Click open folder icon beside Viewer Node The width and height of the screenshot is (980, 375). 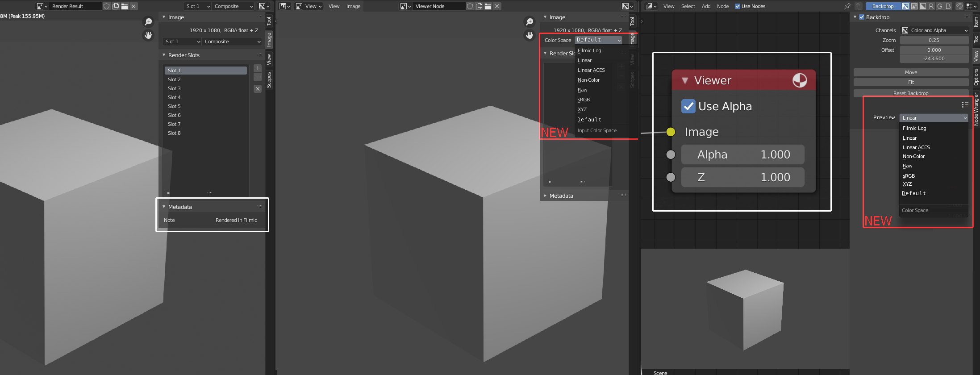pyautogui.click(x=488, y=6)
